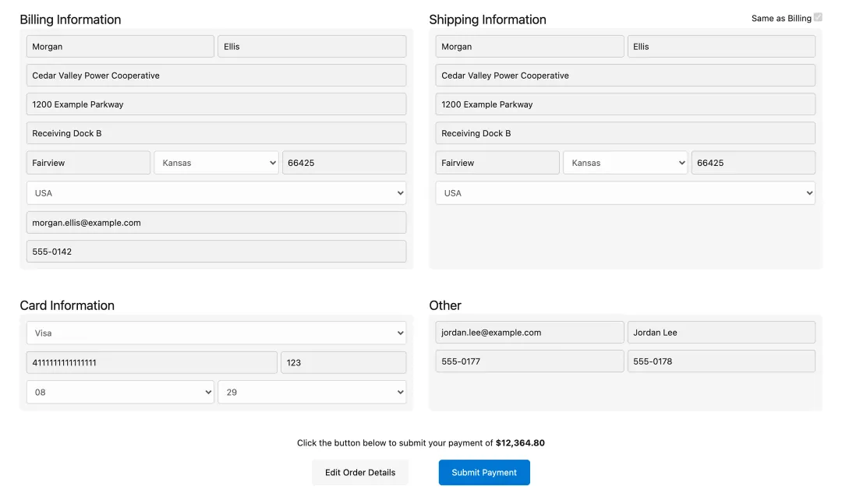
Task: Focus the 555-0177 phone field
Action: coord(529,361)
